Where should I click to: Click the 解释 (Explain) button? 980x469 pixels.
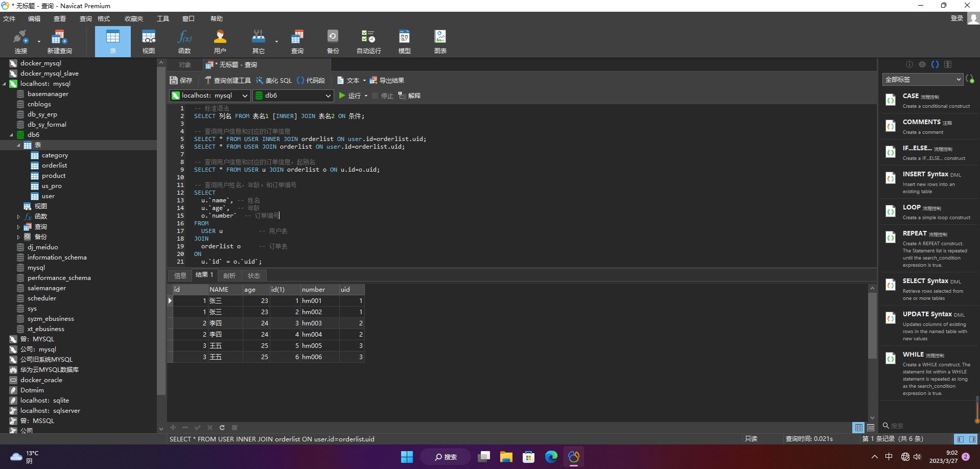(x=409, y=96)
